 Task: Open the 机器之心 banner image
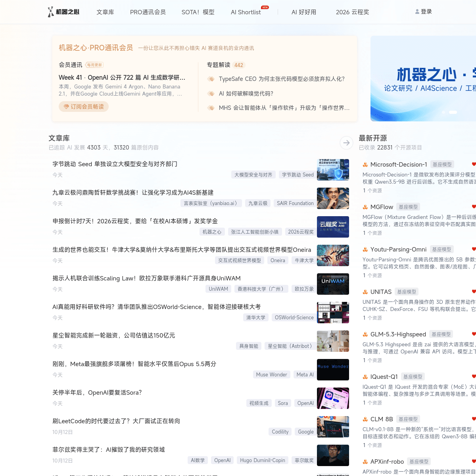coord(423,79)
